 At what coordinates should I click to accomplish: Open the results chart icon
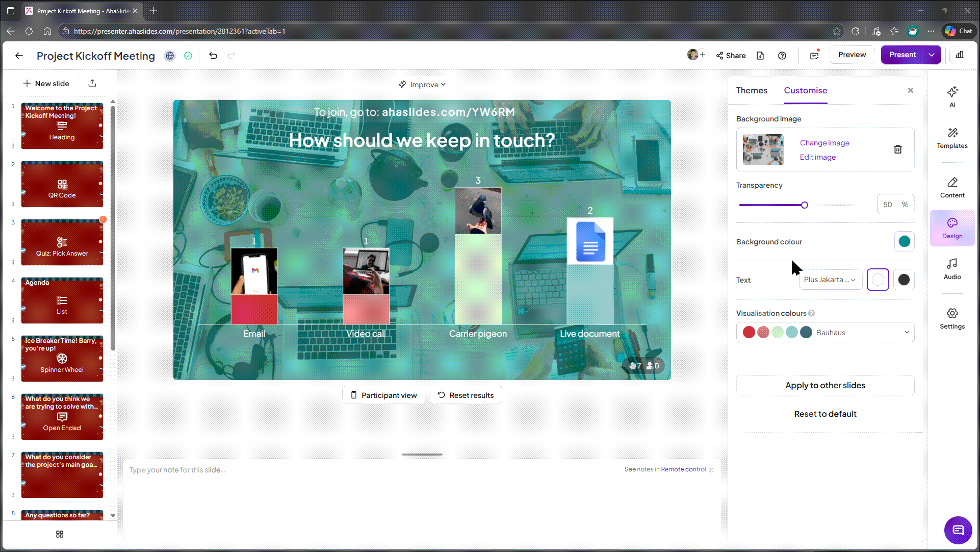coord(959,55)
